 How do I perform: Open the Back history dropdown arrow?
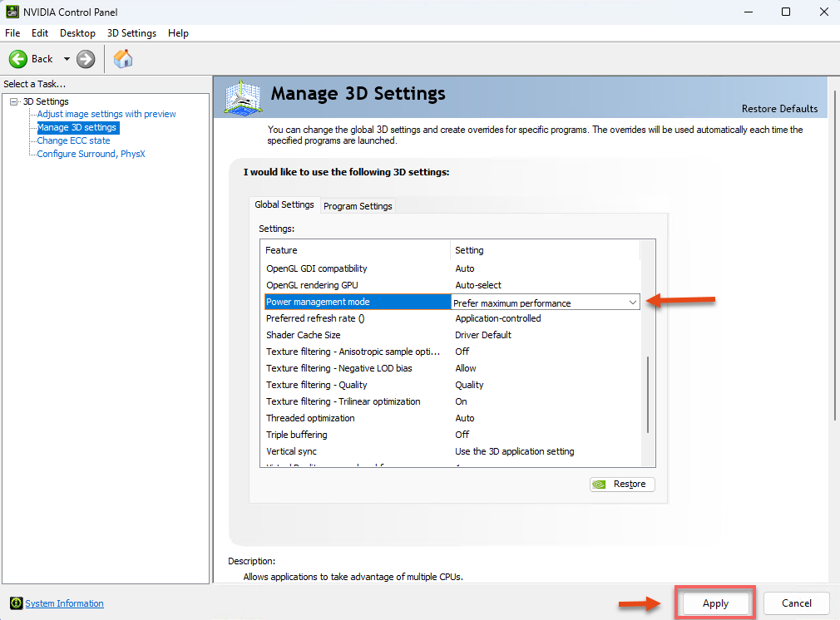point(67,59)
